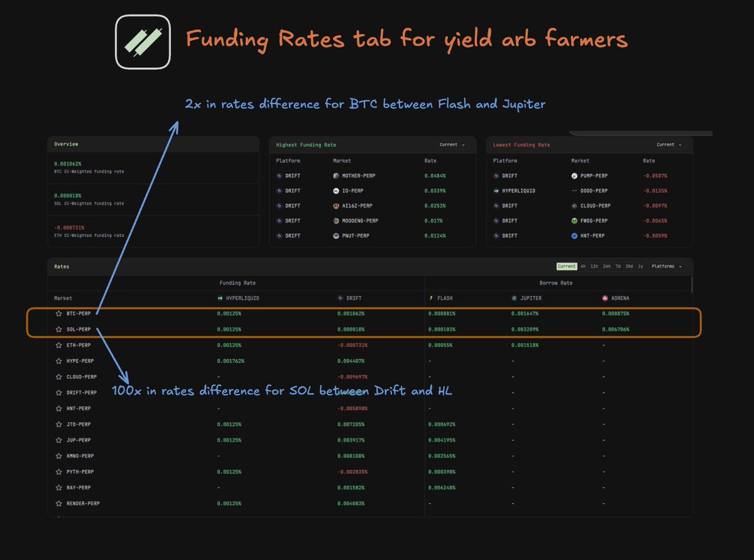Click the AI16Z-PERP token icon
The image size is (754, 560).
(x=337, y=206)
